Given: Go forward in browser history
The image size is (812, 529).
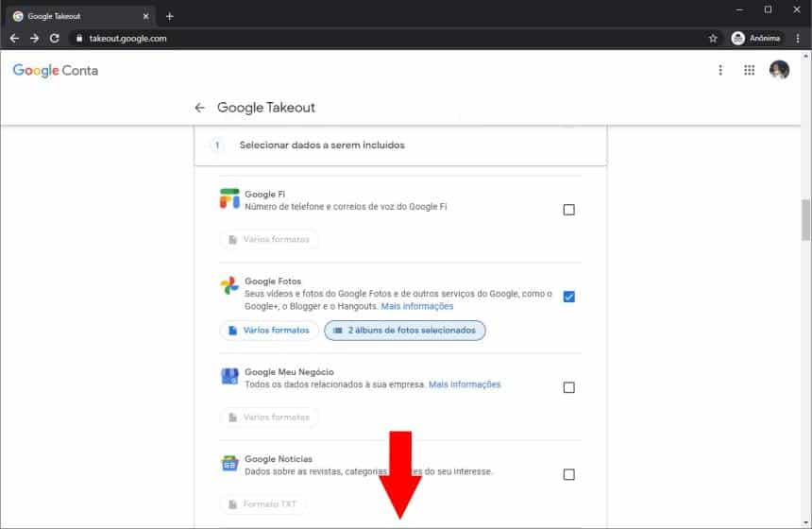Looking at the screenshot, I should click(x=34, y=39).
